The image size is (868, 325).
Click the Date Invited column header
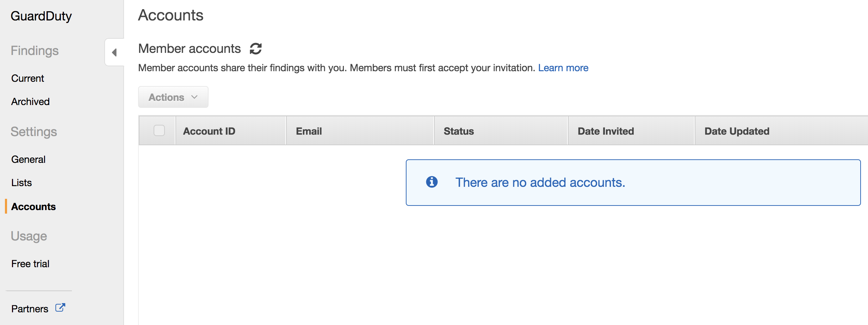click(606, 131)
